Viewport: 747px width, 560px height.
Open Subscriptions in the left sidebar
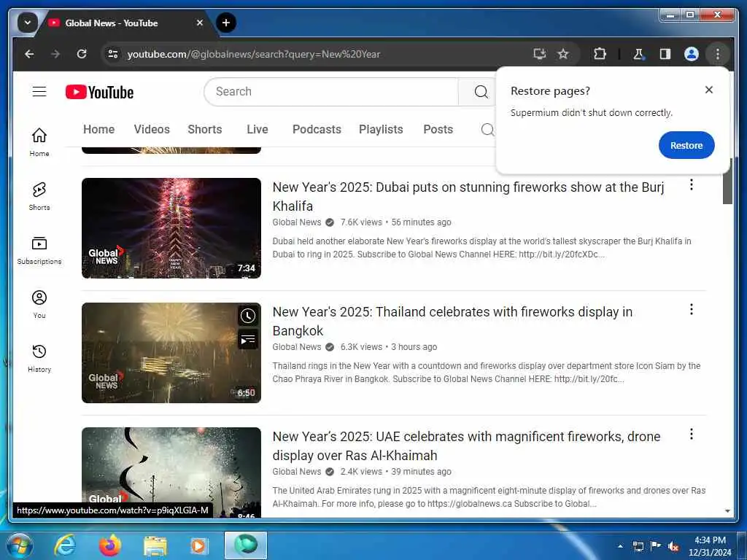point(39,250)
